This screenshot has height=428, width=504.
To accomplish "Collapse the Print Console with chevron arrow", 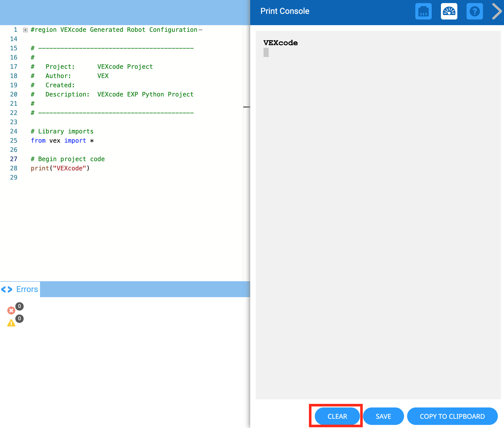I will click(497, 12).
